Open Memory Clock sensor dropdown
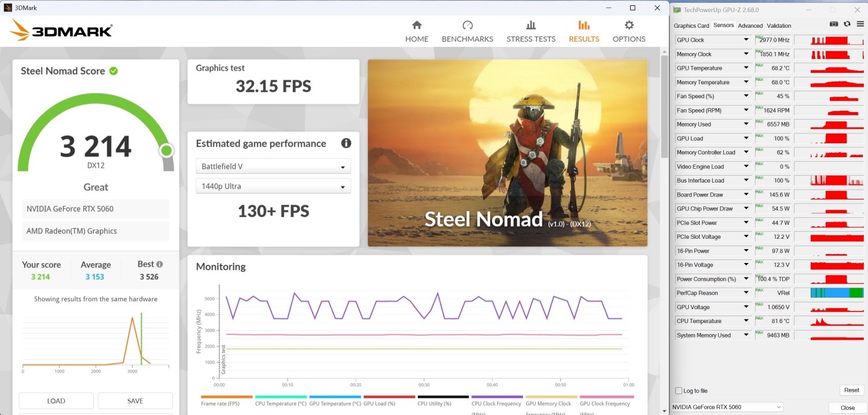Viewport: 868px width, 415px height. [x=746, y=54]
